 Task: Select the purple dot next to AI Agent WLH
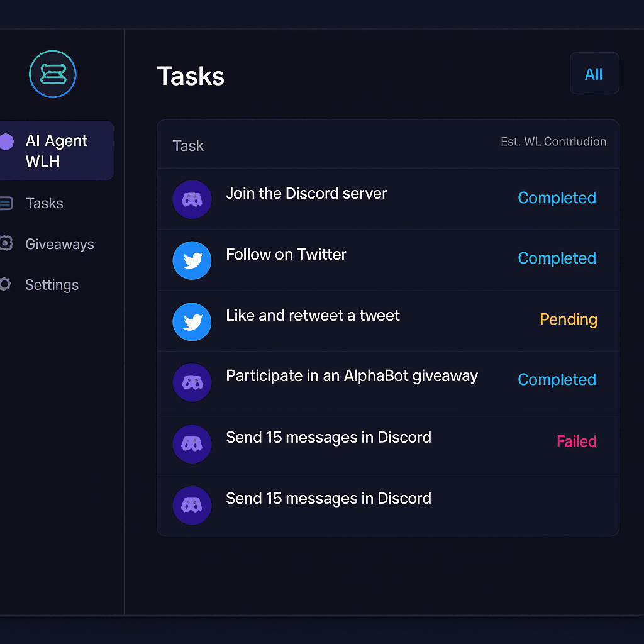pyautogui.click(x=6, y=142)
